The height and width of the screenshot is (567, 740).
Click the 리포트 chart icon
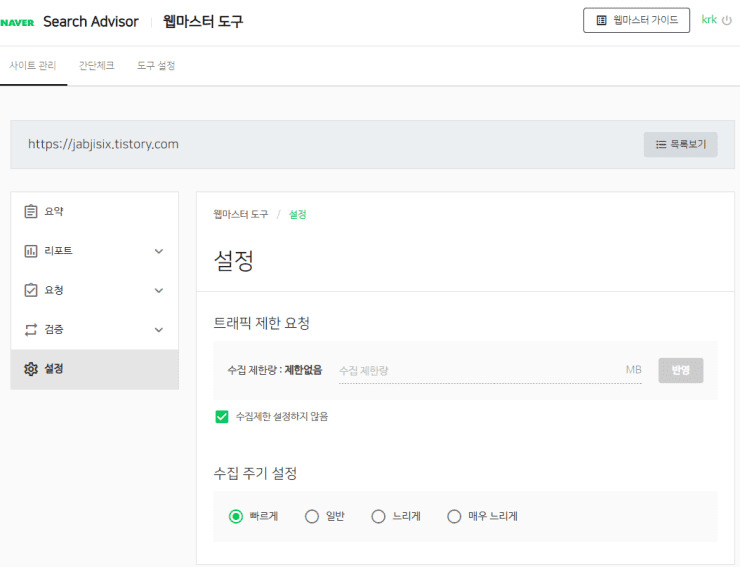(x=31, y=251)
